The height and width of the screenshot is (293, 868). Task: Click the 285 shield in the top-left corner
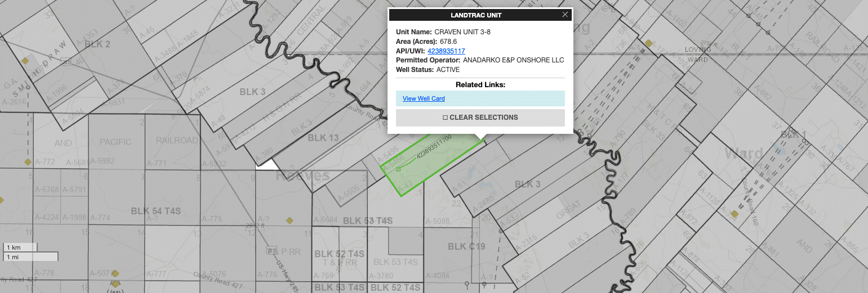pyautogui.click(x=66, y=62)
